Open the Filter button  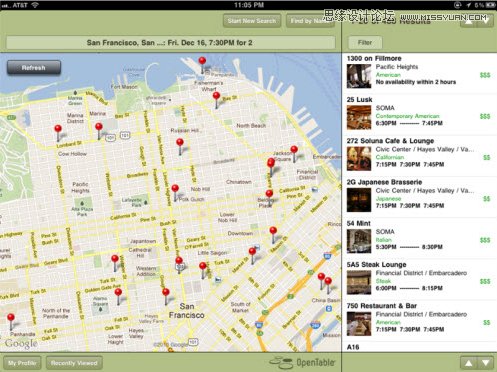[x=365, y=43]
